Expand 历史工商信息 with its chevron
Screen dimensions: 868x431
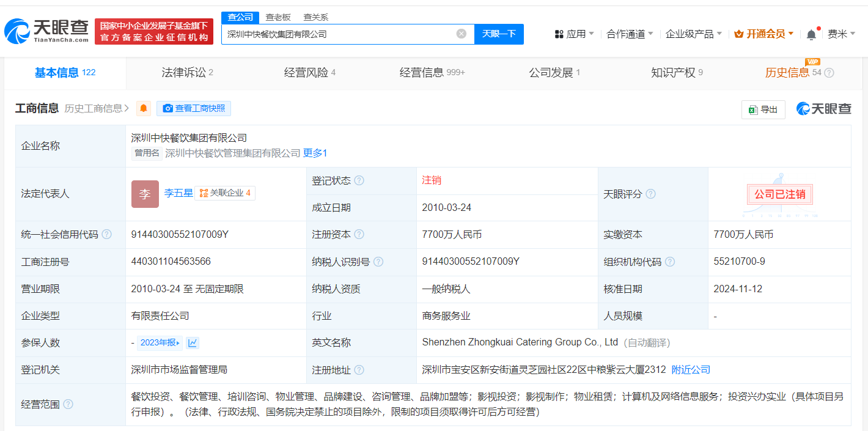coord(97,109)
